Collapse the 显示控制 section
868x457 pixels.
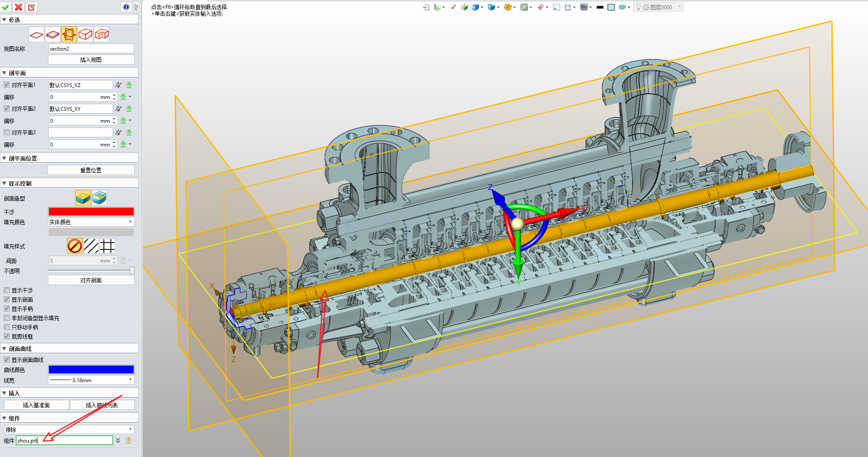(x=4, y=183)
